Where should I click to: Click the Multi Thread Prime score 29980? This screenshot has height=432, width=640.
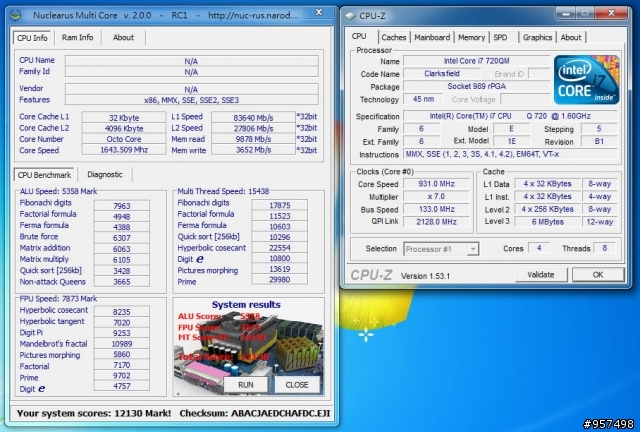[x=280, y=279]
